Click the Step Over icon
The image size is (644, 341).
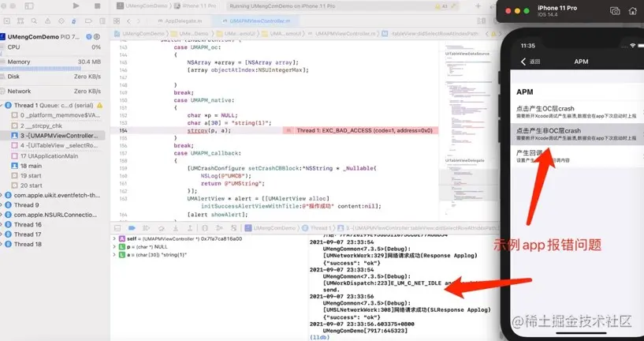(161, 228)
